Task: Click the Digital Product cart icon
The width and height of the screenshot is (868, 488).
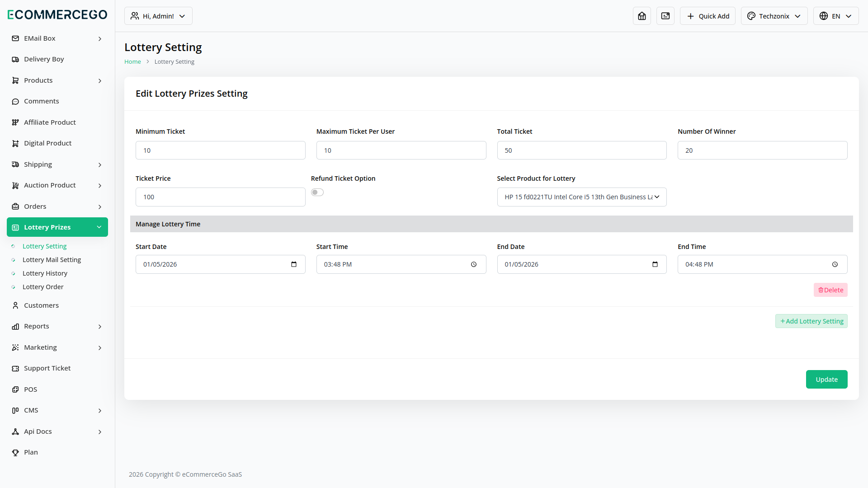Action: pos(15,143)
